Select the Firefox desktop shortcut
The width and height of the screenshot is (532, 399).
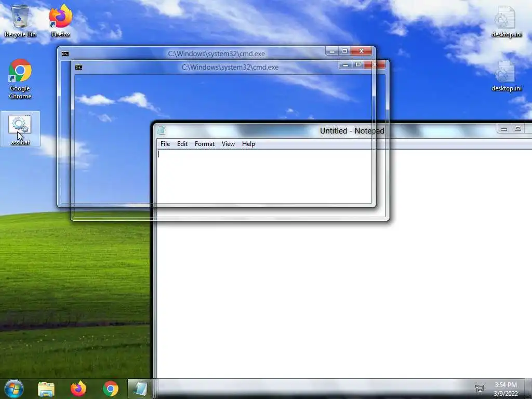61,21
